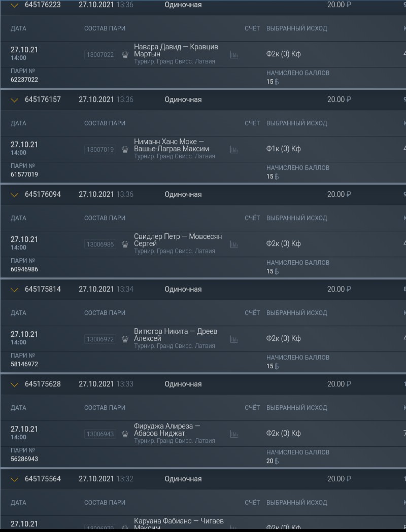This screenshot has width=406, height=532.
Task: Open match Свидлер Петр — Мовсесян Сергей
Action: coord(178,240)
